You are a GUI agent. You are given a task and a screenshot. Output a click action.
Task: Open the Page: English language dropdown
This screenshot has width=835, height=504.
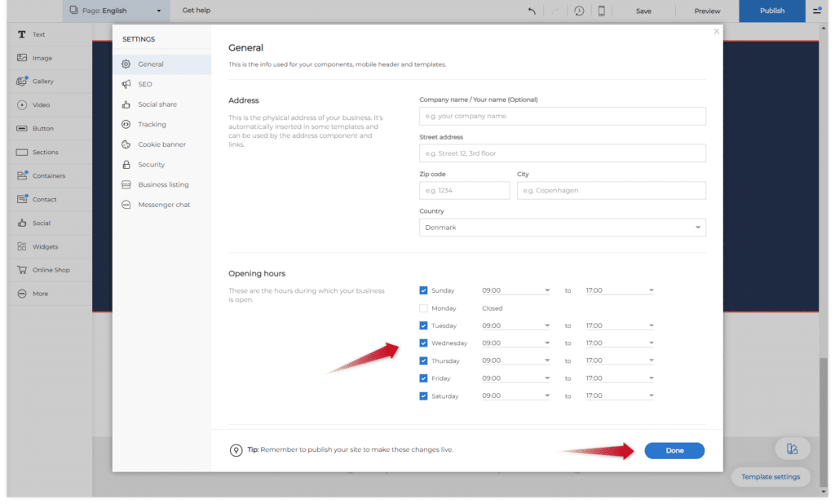point(116,11)
